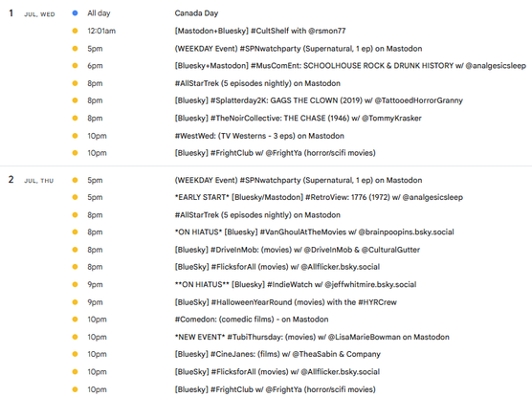Open the #CultShelf with @rsmon77 event
This screenshot has width=532, height=397.
click(260, 31)
